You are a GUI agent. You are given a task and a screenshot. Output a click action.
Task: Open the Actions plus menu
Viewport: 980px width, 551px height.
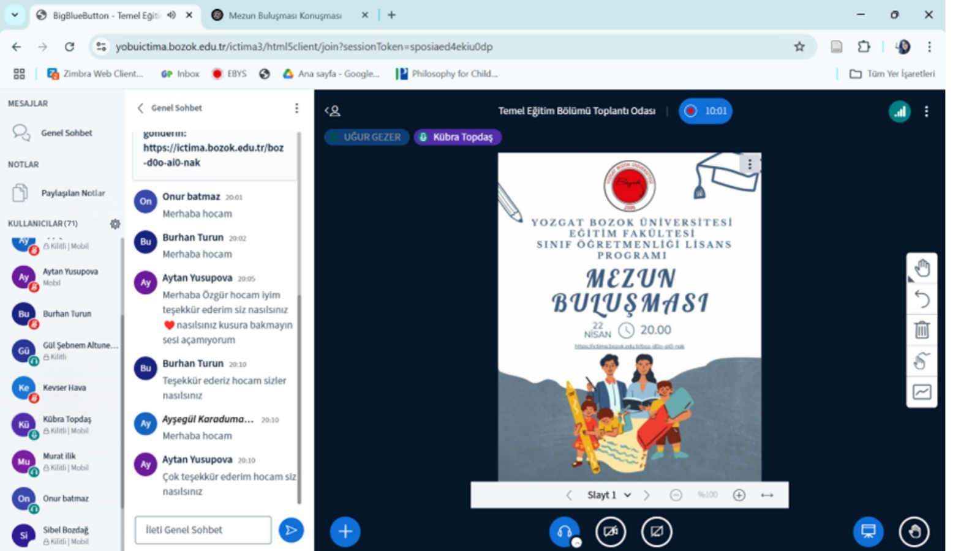pyautogui.click(x=345, y=531)
